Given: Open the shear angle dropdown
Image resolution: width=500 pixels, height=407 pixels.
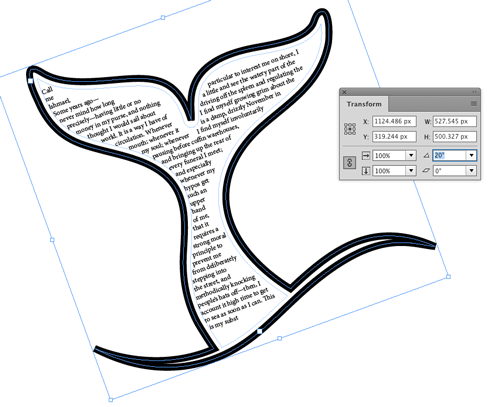Looking at the screenshot, I should tap(471, 171).
